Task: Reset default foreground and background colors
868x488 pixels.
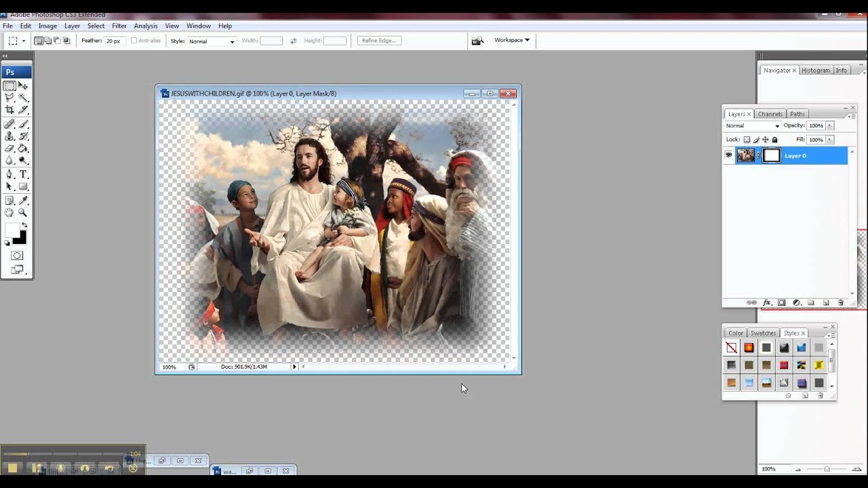Action: (x=6, y=243)
